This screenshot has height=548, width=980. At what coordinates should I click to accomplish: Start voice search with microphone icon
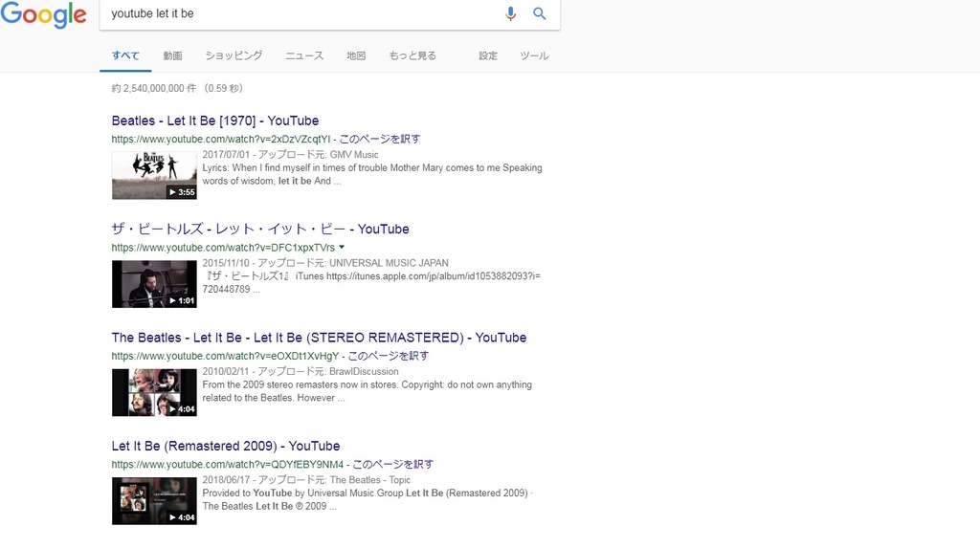point(511,13)
